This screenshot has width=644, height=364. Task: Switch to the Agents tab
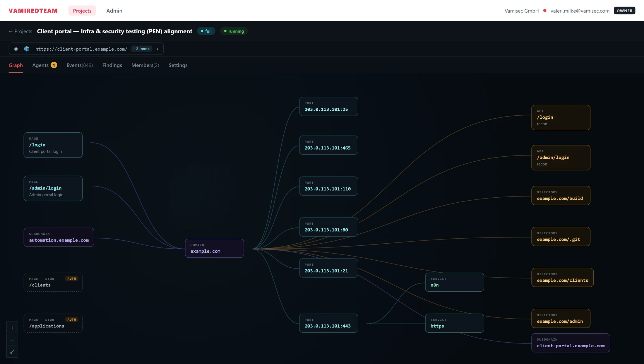(x=44, y=65)
